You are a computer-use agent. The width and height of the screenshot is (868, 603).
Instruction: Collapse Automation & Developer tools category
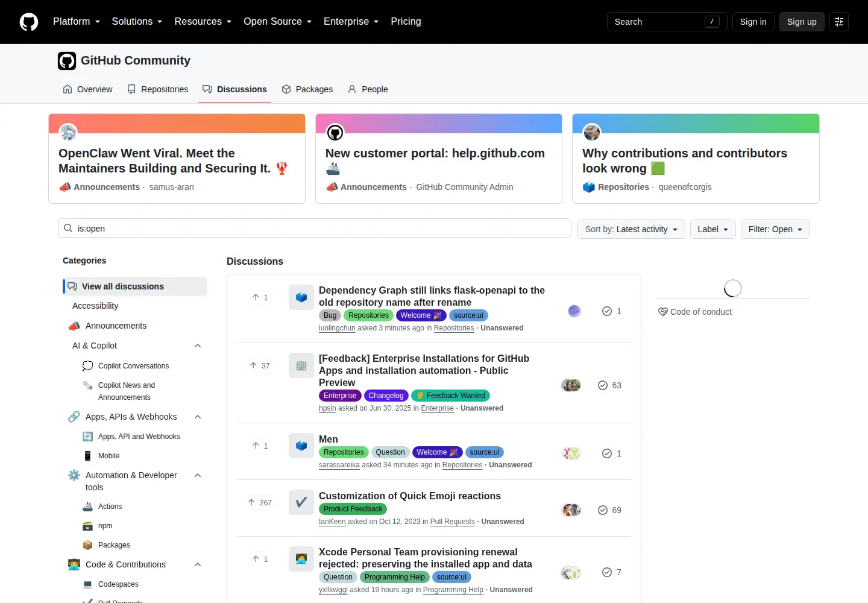pos(198,475)
